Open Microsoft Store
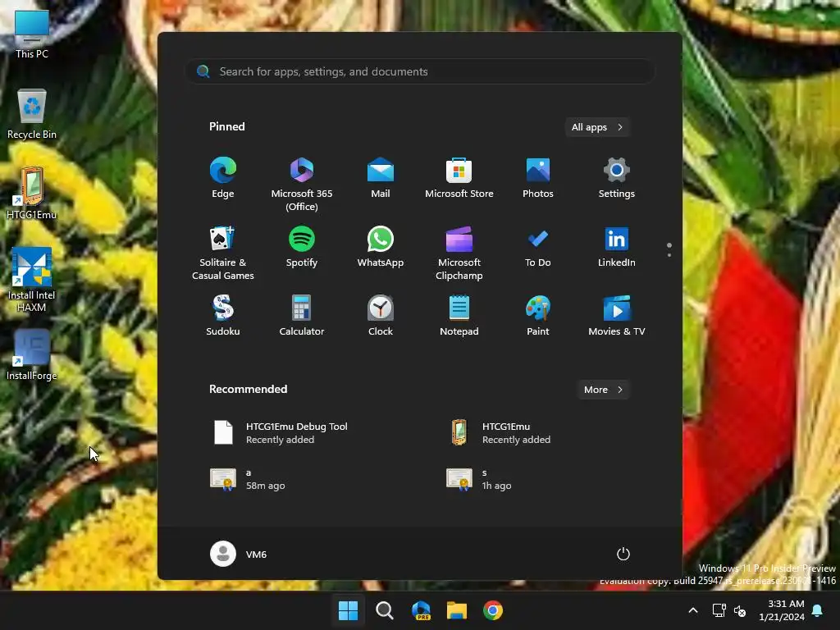 click(459, 178)
